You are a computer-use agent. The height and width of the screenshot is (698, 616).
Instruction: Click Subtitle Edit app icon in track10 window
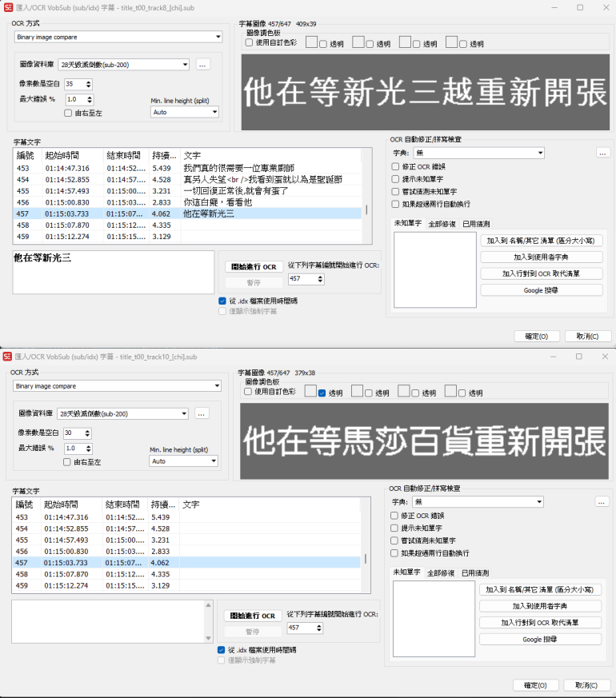(x=7, y=357)
